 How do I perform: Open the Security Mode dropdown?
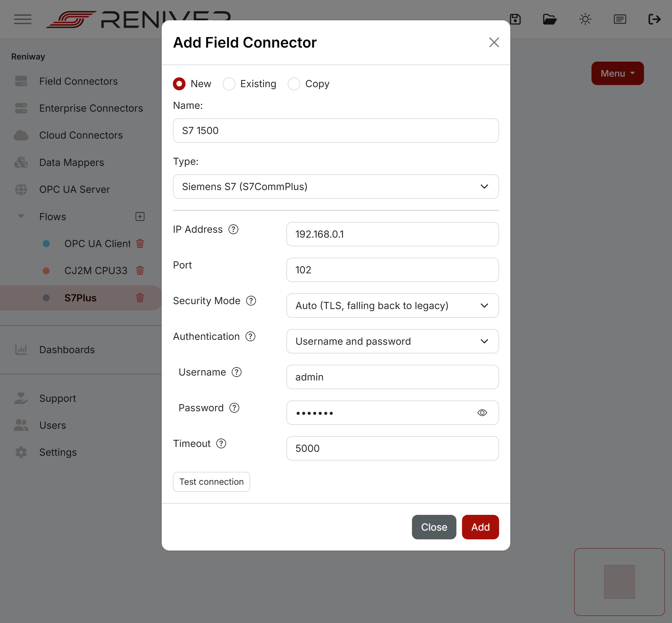pos(393,306)
